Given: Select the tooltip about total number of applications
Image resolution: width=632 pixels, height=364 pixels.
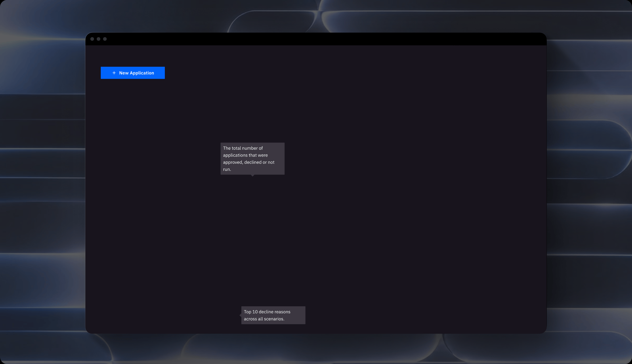Looking at the screenshot, I should point(252,159).
